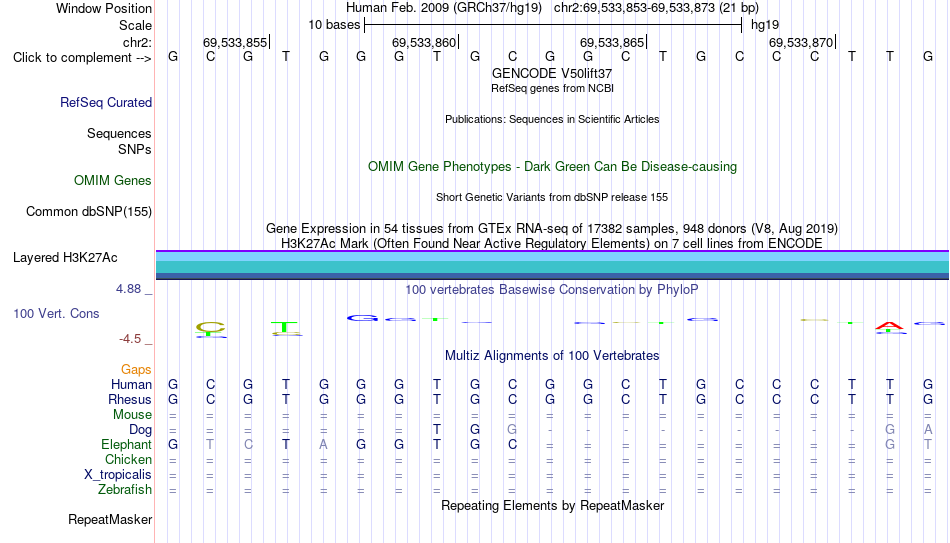Click position label 69,533,860
Screen dimensions: 950x543
424,42
